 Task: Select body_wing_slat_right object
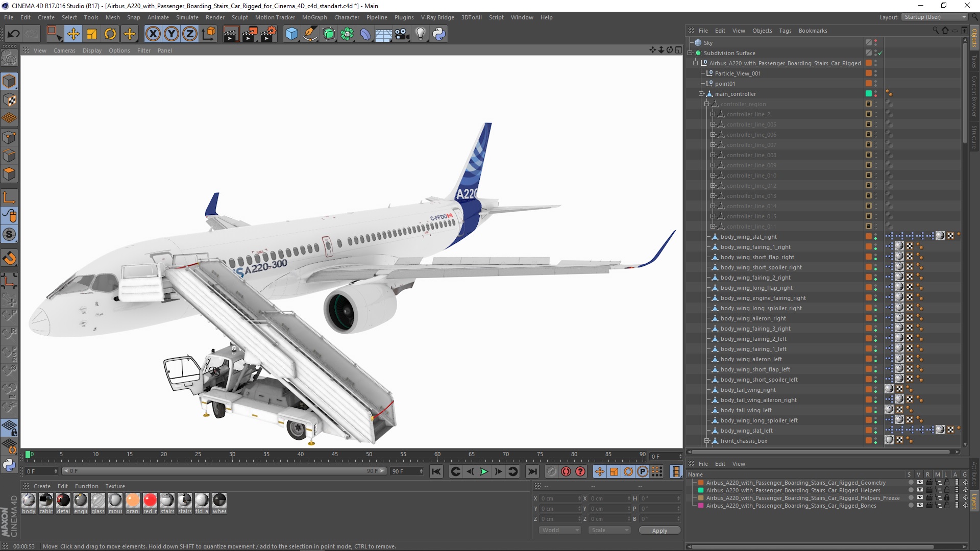(x=748, y=237)
